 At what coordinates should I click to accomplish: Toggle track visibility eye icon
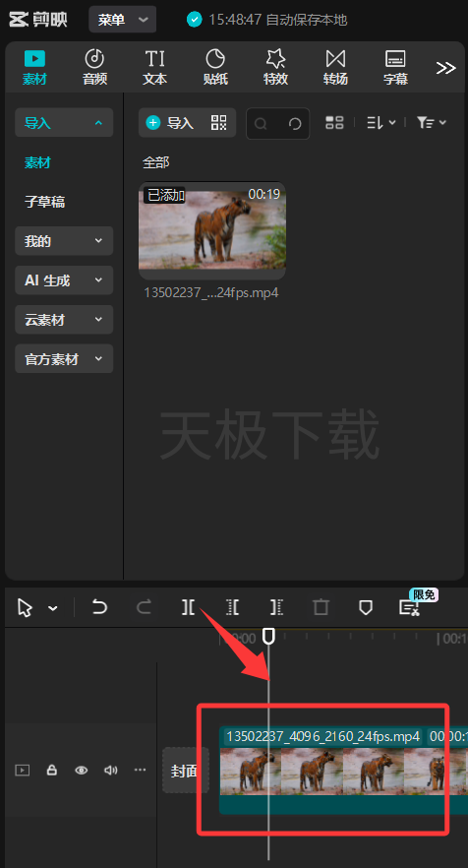[82, 770]
